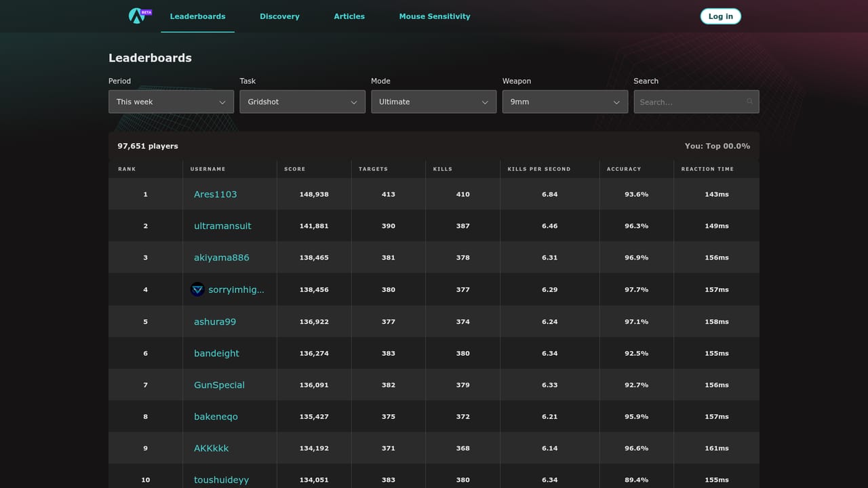
Task: Open bakeneqo's player profile
Action: point(216,416)
